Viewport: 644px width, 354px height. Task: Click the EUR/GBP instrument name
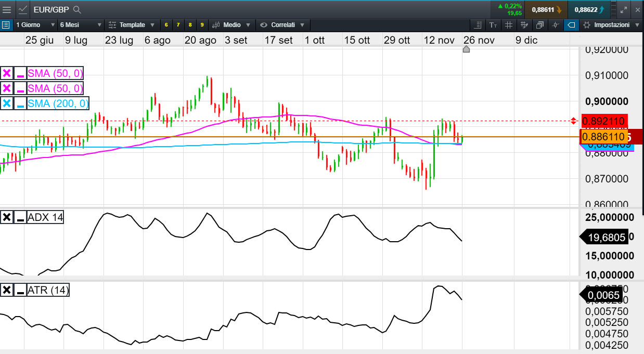[50, 9]
